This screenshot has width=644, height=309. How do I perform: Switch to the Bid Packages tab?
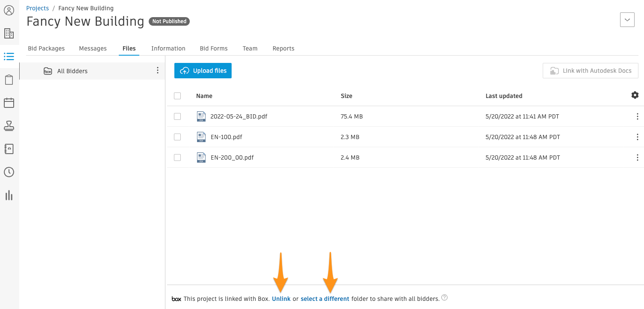[x=46, y=48]
